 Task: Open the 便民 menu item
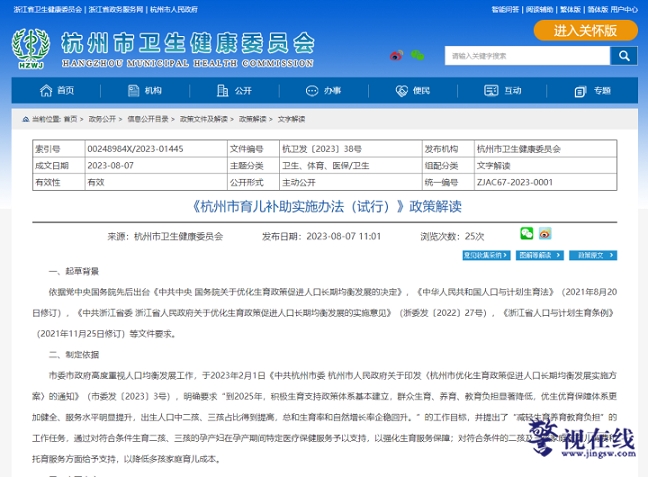422,91
